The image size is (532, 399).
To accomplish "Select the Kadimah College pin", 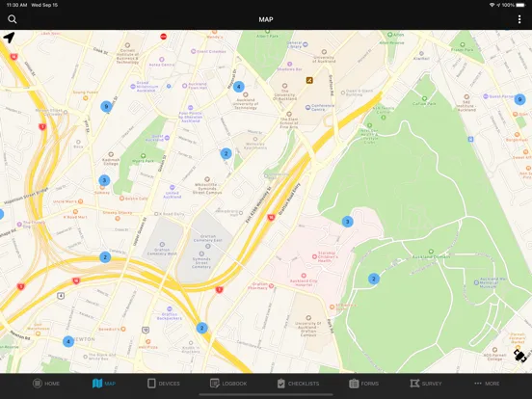I will [111, 154].
